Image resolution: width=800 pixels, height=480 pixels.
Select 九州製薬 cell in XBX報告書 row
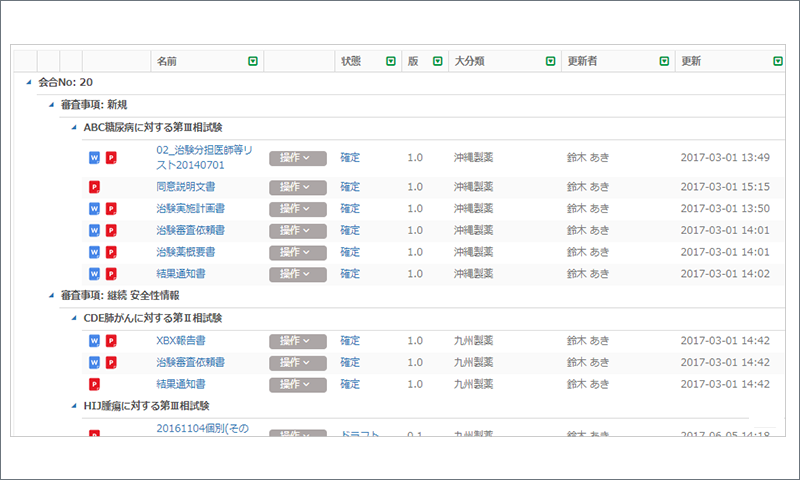pos(473,341)
